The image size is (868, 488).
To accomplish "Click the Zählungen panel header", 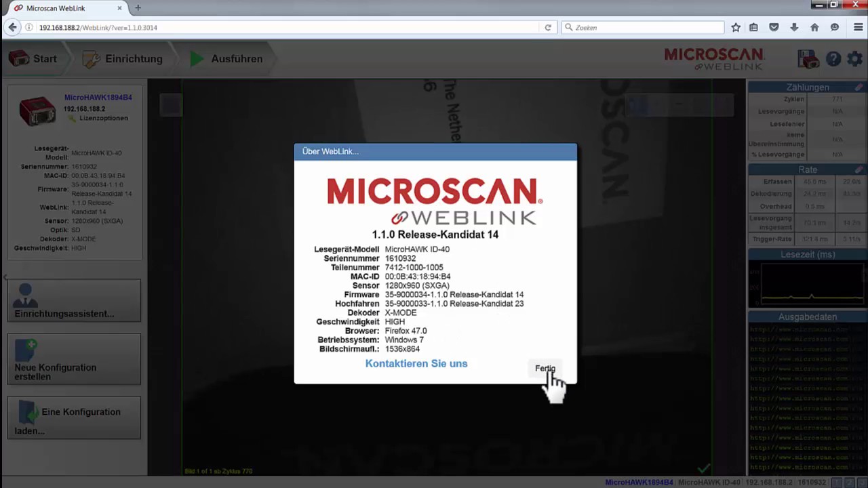I will coord(808,87).
